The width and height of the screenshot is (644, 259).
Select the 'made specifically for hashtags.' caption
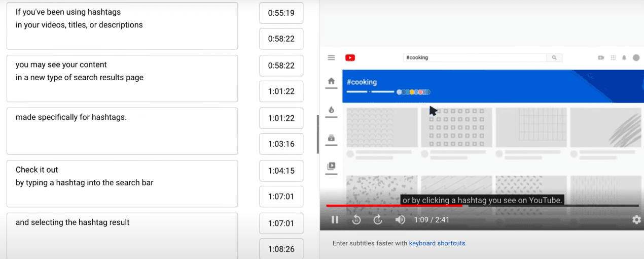(x=122, y=131)
